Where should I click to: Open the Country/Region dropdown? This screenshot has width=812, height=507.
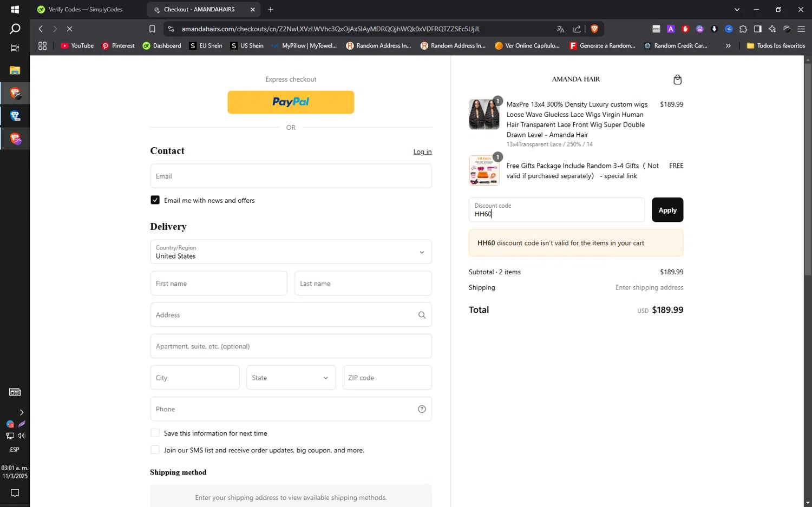291,252
